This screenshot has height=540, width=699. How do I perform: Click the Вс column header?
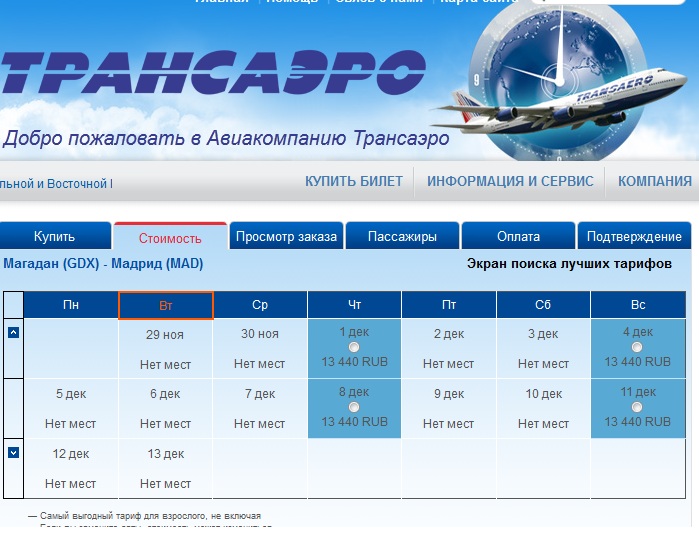[637, 305]
